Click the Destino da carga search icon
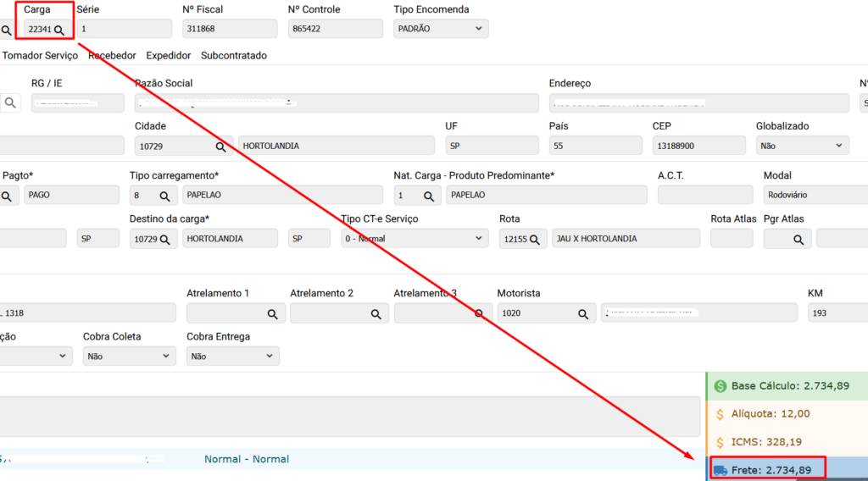 tap(164, 239)
